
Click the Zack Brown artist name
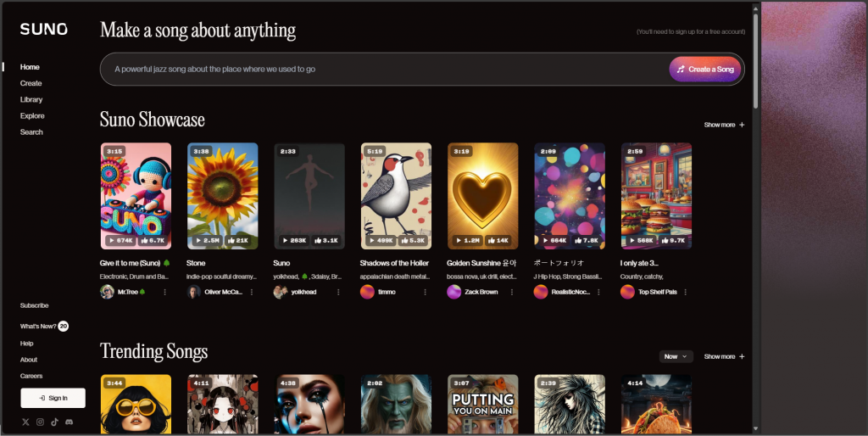pyautogui.click(x=481, y=292)
